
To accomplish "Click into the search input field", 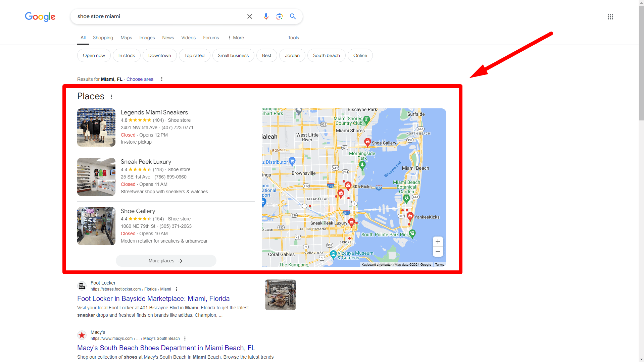I will (x=159, y=16).
